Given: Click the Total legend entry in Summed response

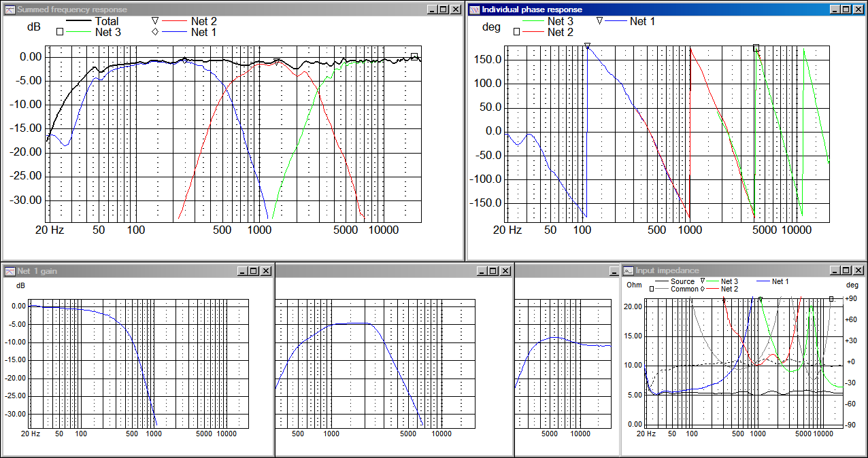Looking at the screenshot, I should pos(107,22).
